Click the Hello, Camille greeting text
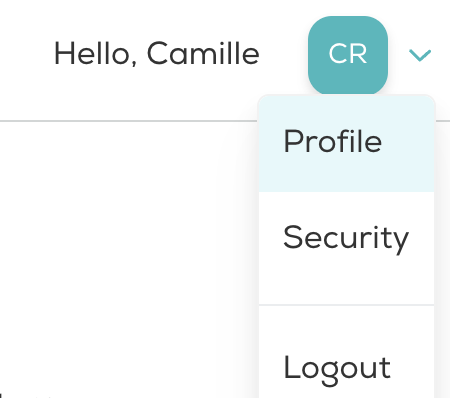Screen dimensions: 450x398 (x=157, y=53)
